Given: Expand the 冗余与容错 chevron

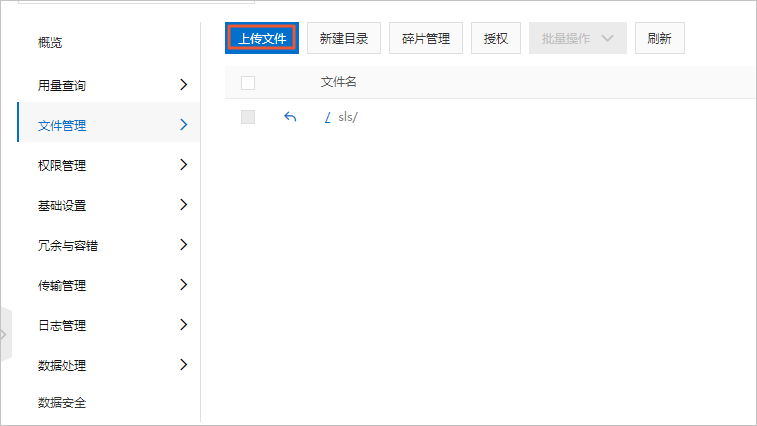Looking at the screenshot, I should [183, 244].
